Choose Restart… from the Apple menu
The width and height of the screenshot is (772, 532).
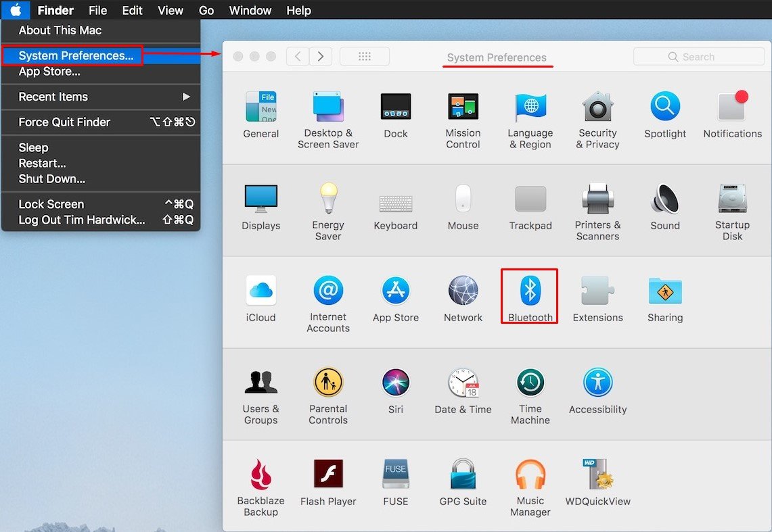(101, 163)
